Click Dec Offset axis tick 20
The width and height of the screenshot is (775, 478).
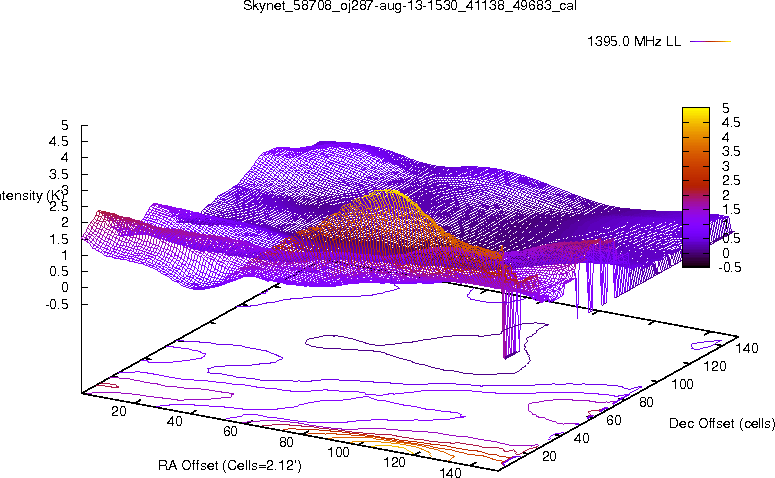549,456
